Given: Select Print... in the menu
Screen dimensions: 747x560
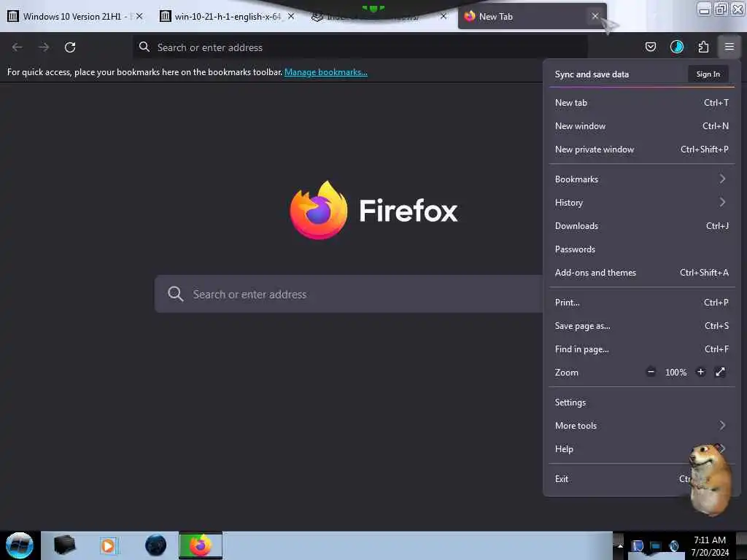Looking at the screenshot, I should 641,303.
